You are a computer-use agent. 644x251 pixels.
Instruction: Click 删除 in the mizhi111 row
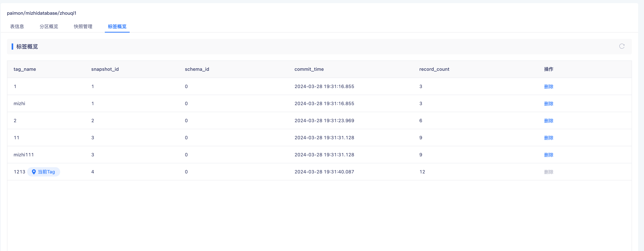[549, 155]
